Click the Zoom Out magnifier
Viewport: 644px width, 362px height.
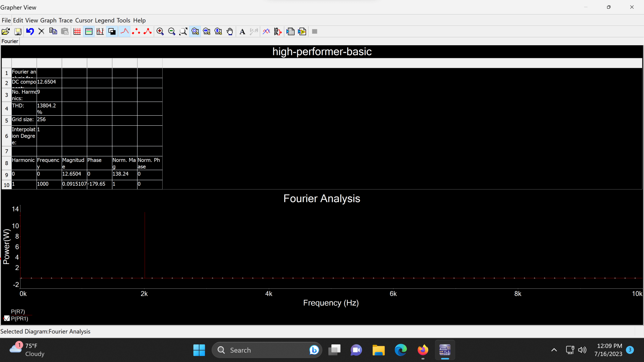pos(172,31)
